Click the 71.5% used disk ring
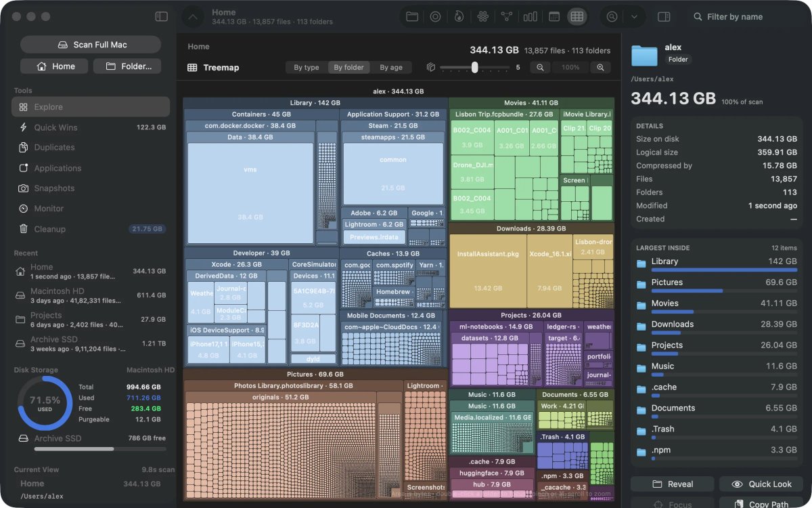The height and width of the screenshot is (508, 812). pos(45,404)
